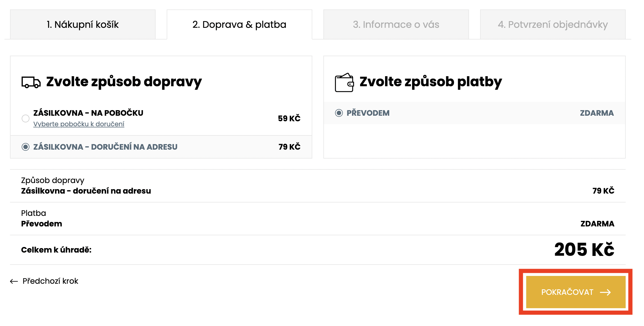644x326 pixels.
Task: Click the arrow on Pokračovat button
Action: point(605,292)
